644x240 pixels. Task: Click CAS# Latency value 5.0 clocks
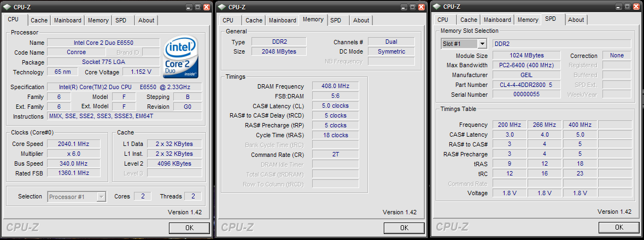pyautogui.click(x=336, y=106)
